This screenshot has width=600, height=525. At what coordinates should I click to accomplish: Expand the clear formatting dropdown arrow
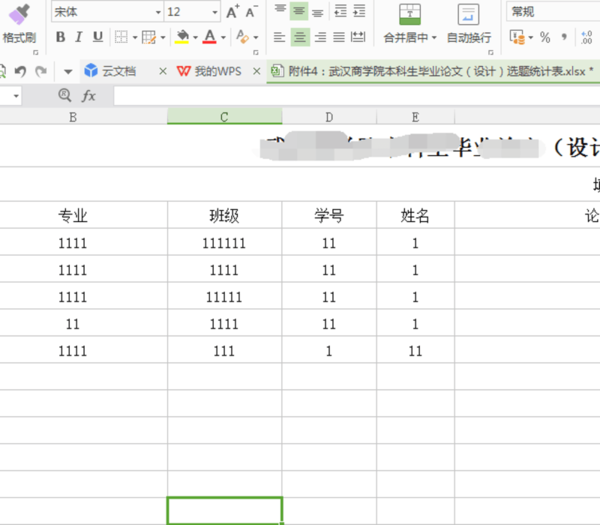256,38
